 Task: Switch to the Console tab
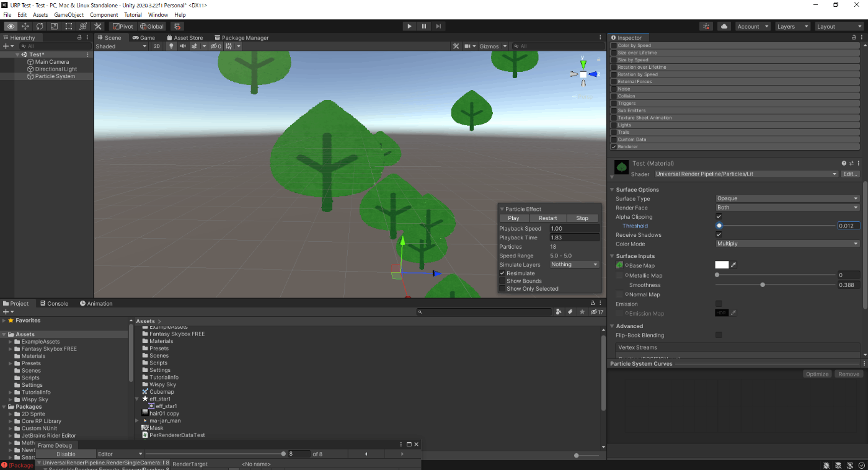(54, 303)
